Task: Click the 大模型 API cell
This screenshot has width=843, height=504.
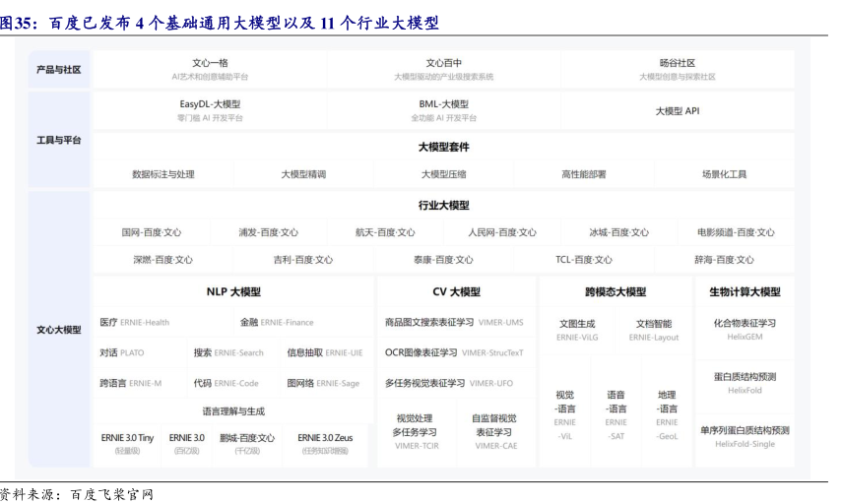Action: click(678, 110)
